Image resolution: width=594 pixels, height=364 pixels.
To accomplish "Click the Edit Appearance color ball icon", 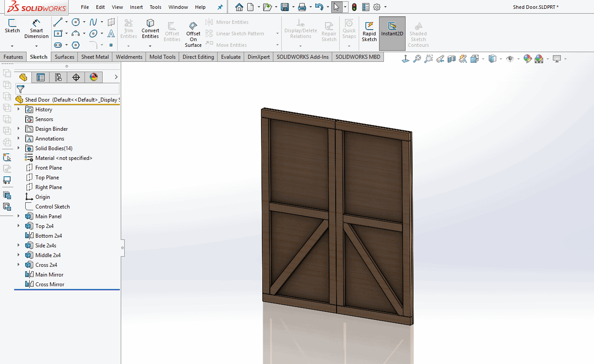I will point(527,59).
